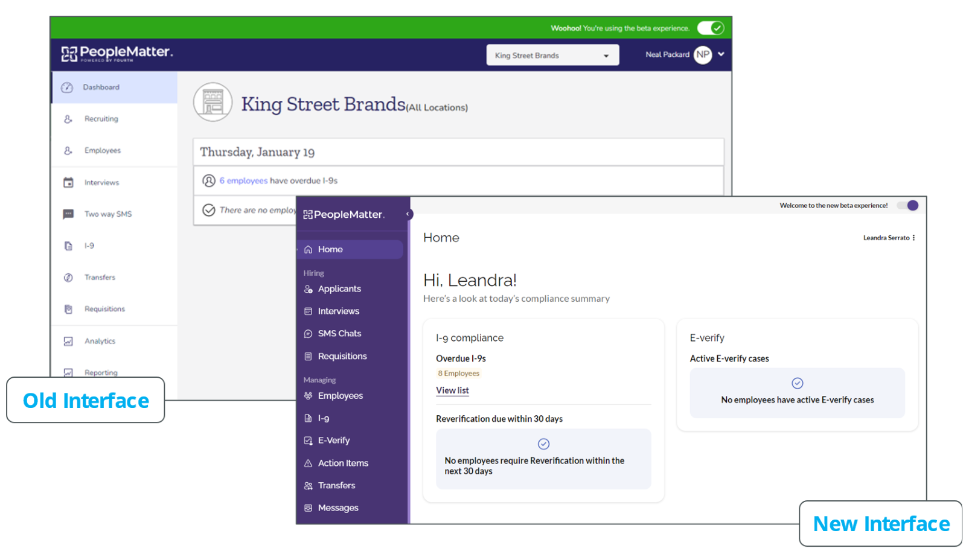Screen dimensions: 966x560
Task: Select Home in the purple sidebar
Action: (x=330, y=249)
